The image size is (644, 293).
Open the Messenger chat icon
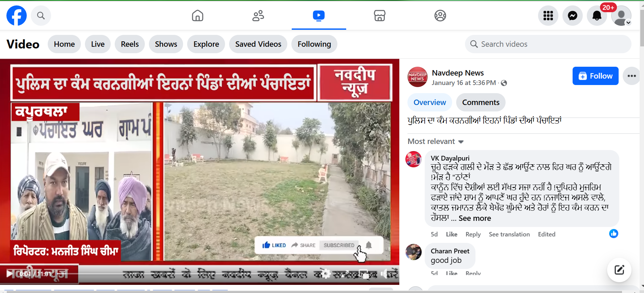(572, 16)
